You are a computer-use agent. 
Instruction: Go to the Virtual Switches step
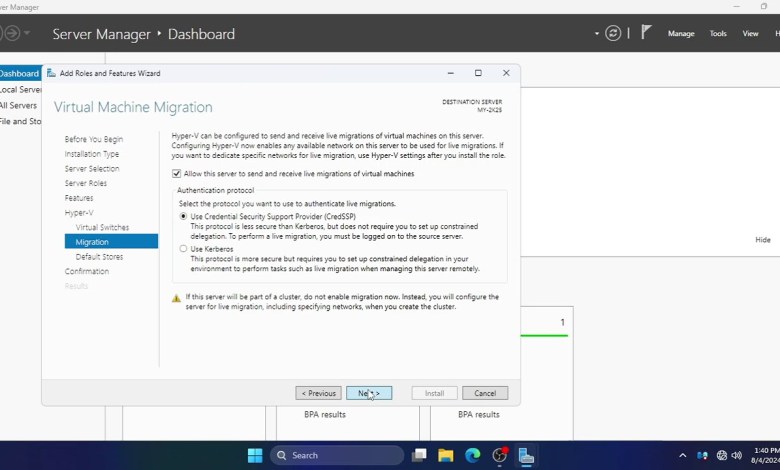(102, 227)
